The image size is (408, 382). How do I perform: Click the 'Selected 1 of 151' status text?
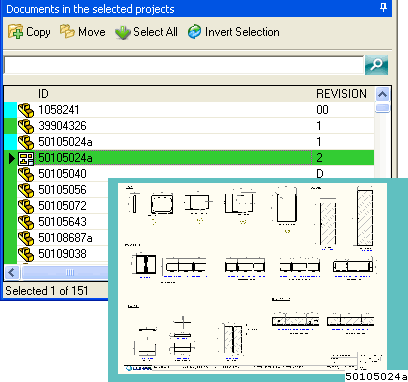(x=47, y=291)
